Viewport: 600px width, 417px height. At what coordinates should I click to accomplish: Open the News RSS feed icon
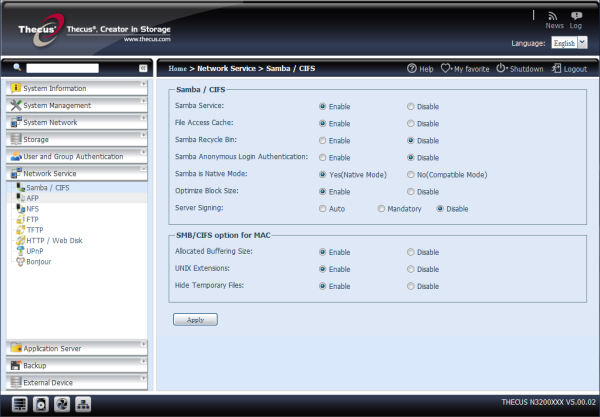[554, 17]
